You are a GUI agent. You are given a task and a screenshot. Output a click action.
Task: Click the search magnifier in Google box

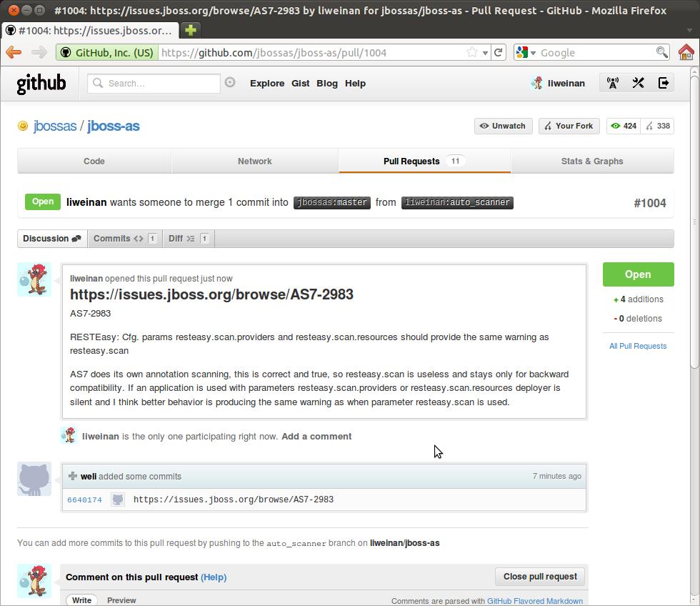click(x=661, y=52)
